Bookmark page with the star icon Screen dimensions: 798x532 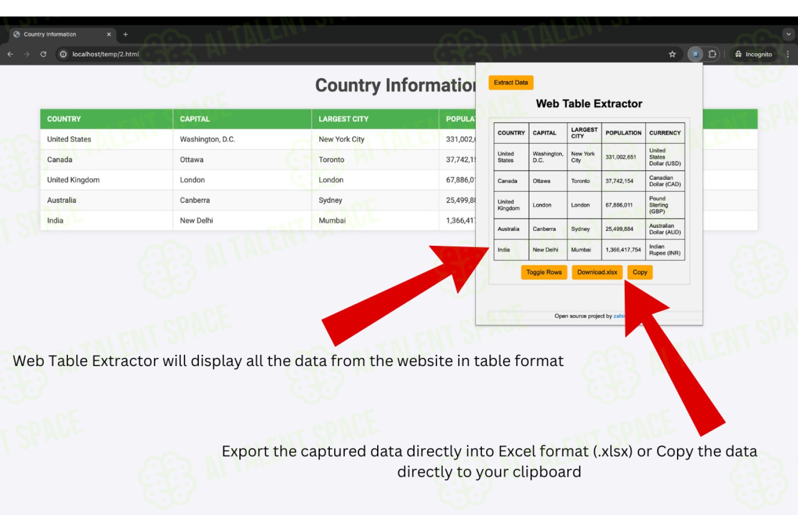pos(672,54)
